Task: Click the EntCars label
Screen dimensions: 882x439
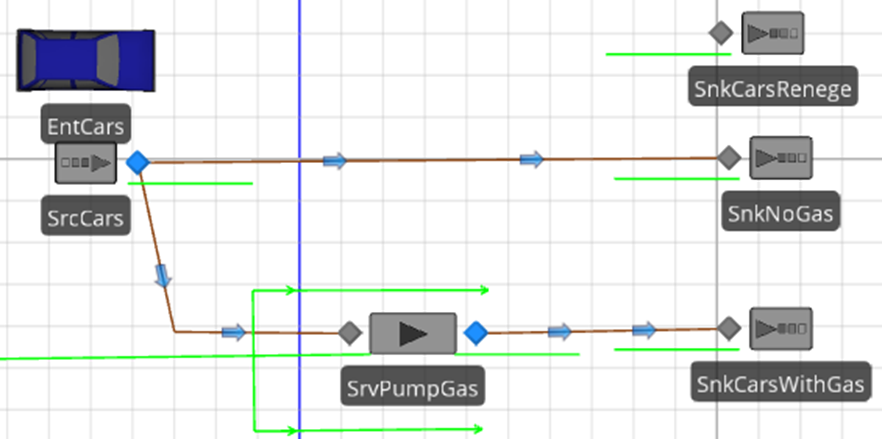Action: [x=86, y=127]
